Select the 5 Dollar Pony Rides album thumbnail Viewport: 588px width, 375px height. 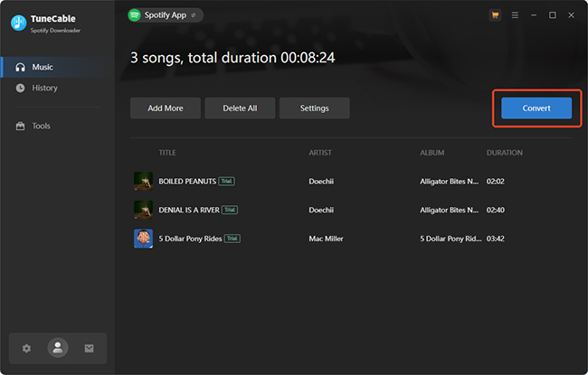[143, 239]
